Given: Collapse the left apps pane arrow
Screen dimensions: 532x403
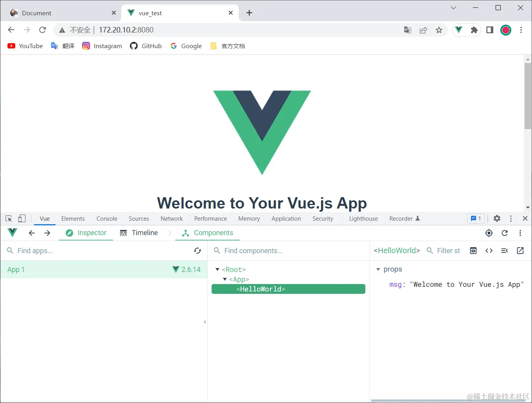Looking at the screenshot, I should (205, 322).
